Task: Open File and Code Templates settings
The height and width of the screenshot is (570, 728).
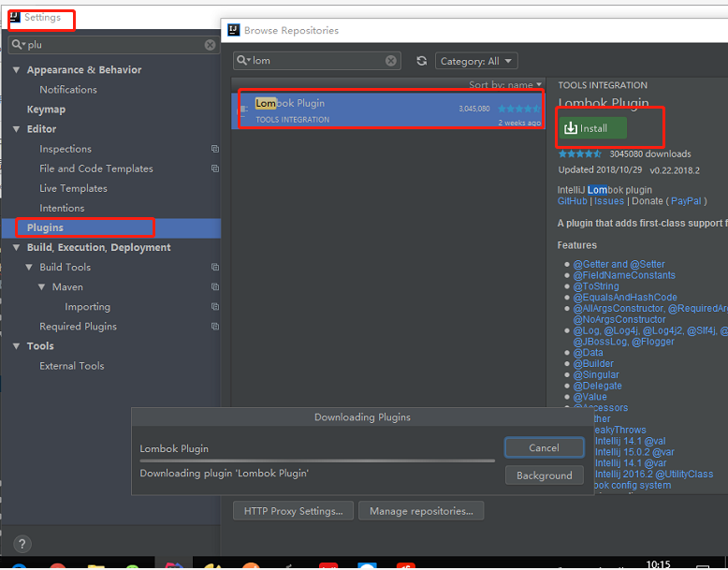Action: pos(96,168)
